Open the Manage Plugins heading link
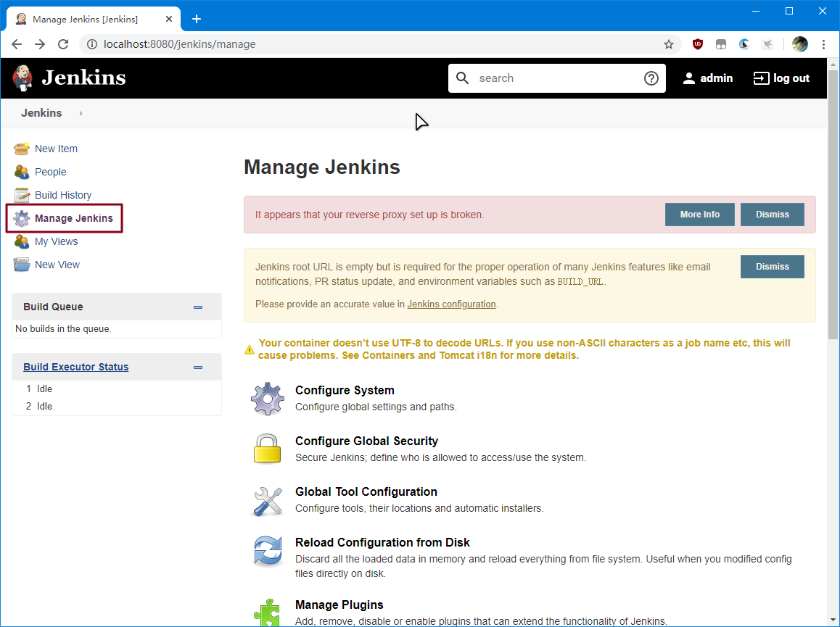Viewport: 840px width, 627px height. pyautogui.click(x=339, y=605)
